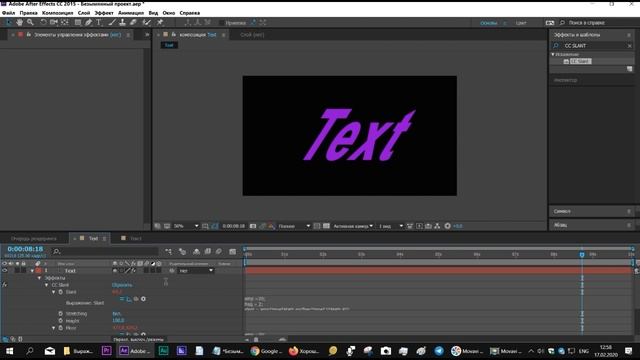640x360 pixels.
Task: Collapse the Text layer properties
Action: click(32, 271)
